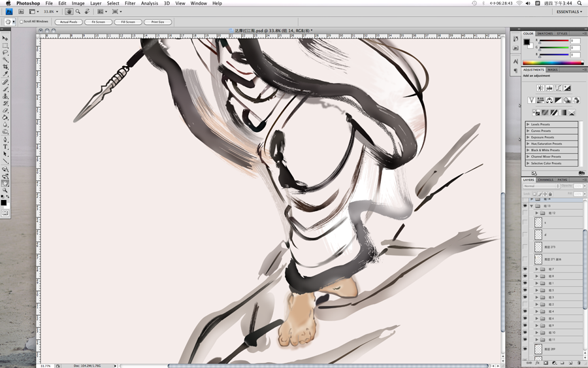Viewport: 588px width, 368px height.
Task: Click the layer style fx icon
Action: click(x=538, y=363)
